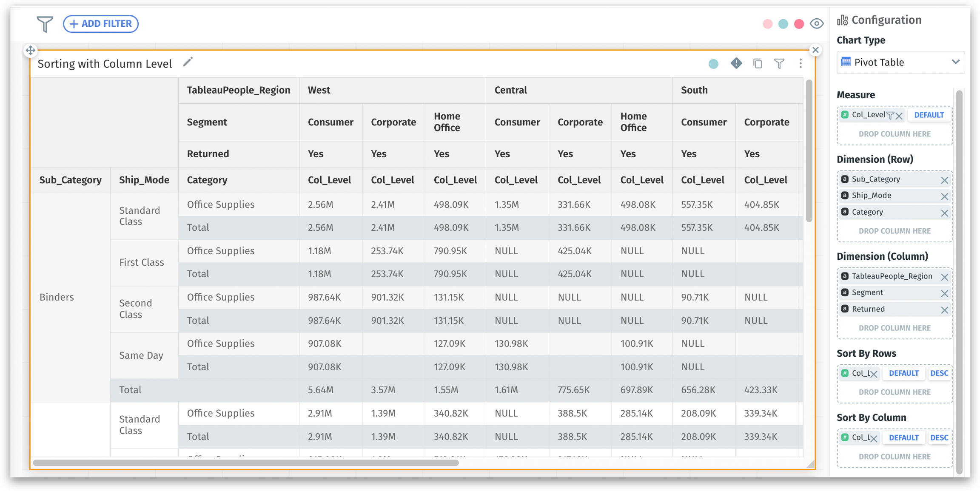Remove Segment from column dimensions
The width and height of the screenshot is (980, 491).
[x=944, y=293]
